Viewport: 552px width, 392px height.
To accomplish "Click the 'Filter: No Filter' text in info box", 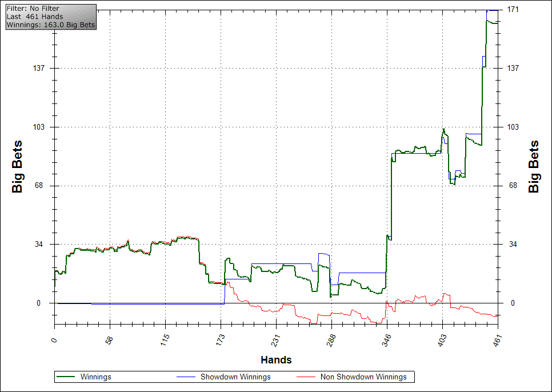I will pos(33,9).
